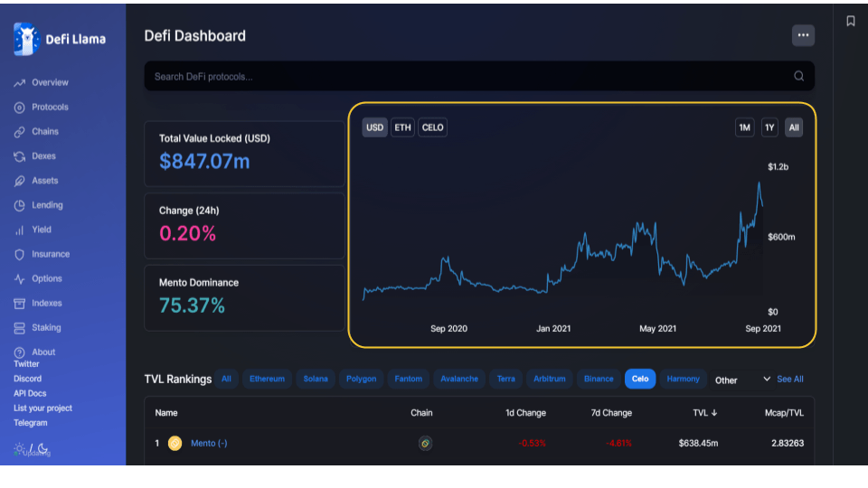868x488 pixels.
Task: Filter rankings by Harmony
Action: pyautogui.click(x=684, y=379)
